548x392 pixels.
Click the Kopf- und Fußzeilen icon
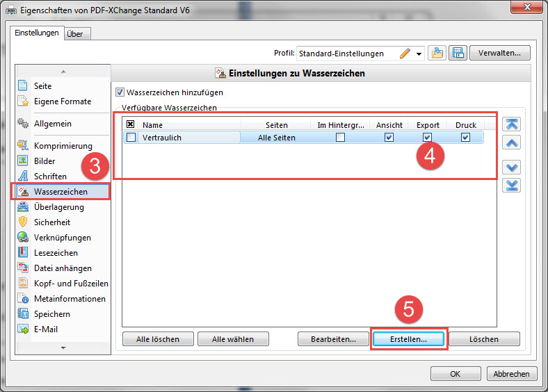point(23,283)
